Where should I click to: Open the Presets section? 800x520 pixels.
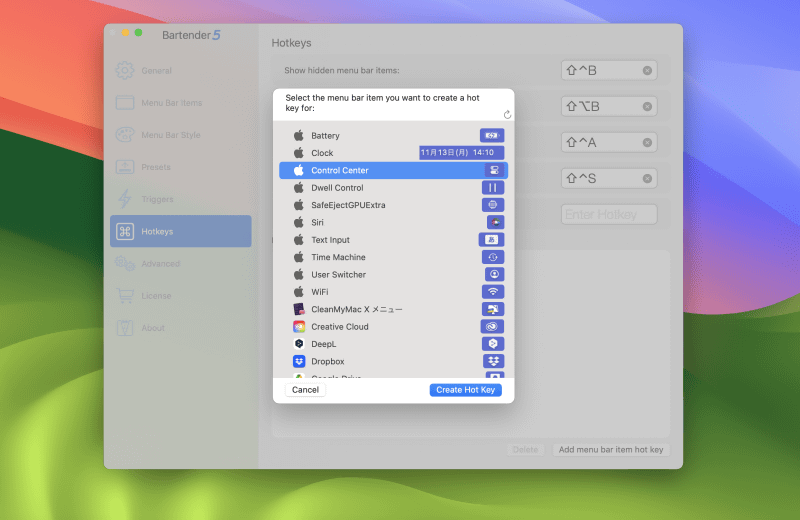(x=181, y=167)
